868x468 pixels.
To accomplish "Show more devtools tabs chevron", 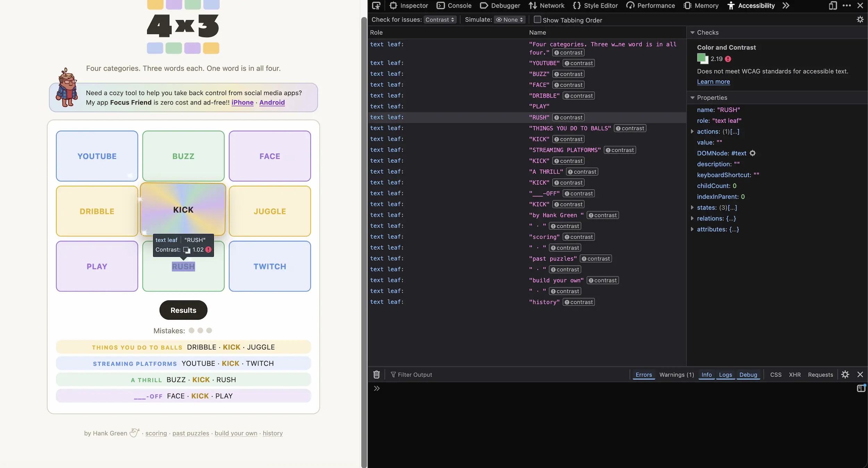I will [x=786, y=6].
